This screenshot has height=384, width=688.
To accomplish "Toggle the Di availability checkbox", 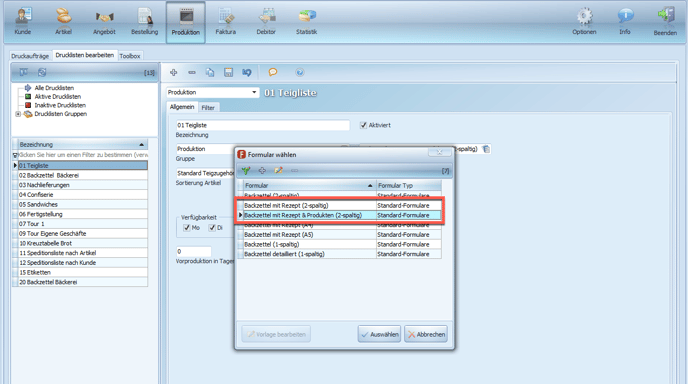I will 212,228.
